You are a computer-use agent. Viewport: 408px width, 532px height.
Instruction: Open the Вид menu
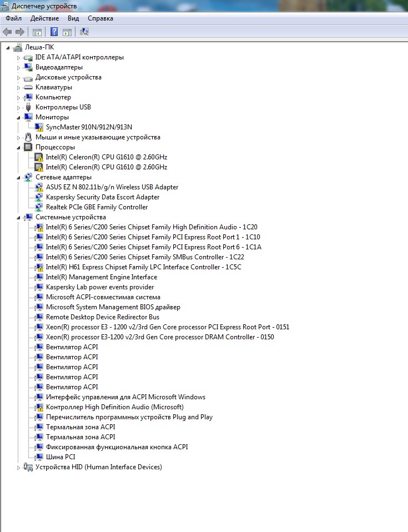click(x=73, y=18)
